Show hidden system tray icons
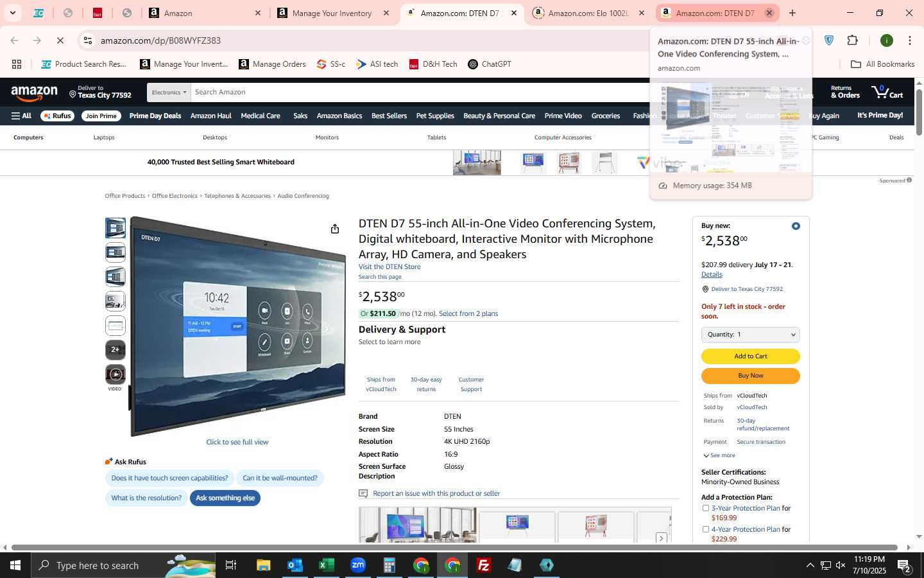The image size is (924, 578). (x=810, y=565)
